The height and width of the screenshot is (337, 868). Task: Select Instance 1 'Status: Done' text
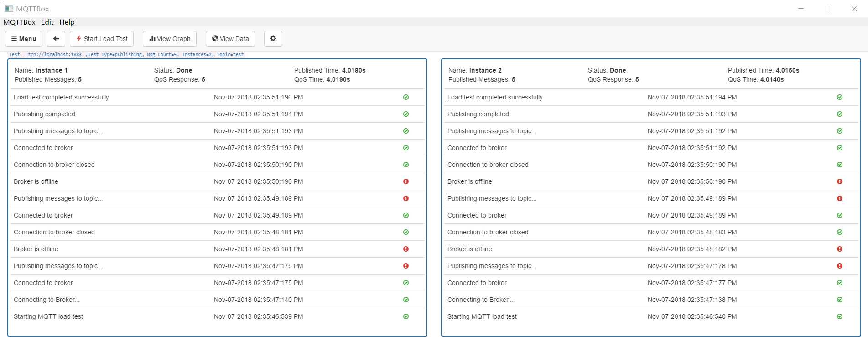173,70
